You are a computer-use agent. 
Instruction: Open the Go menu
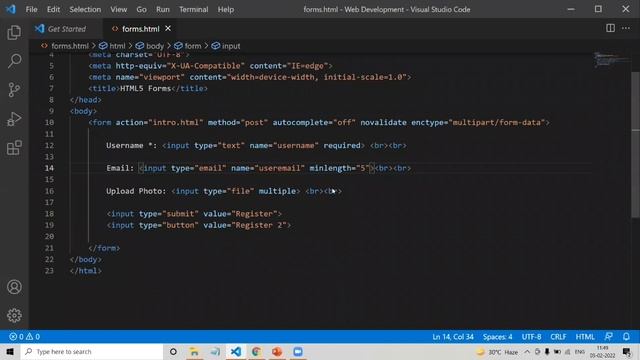[x=141, y=9]
